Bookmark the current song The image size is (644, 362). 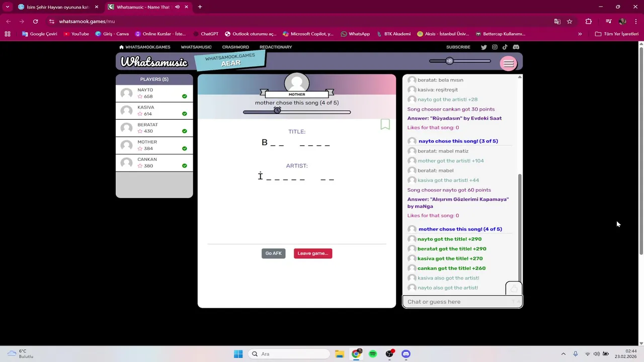click(385, 124)
